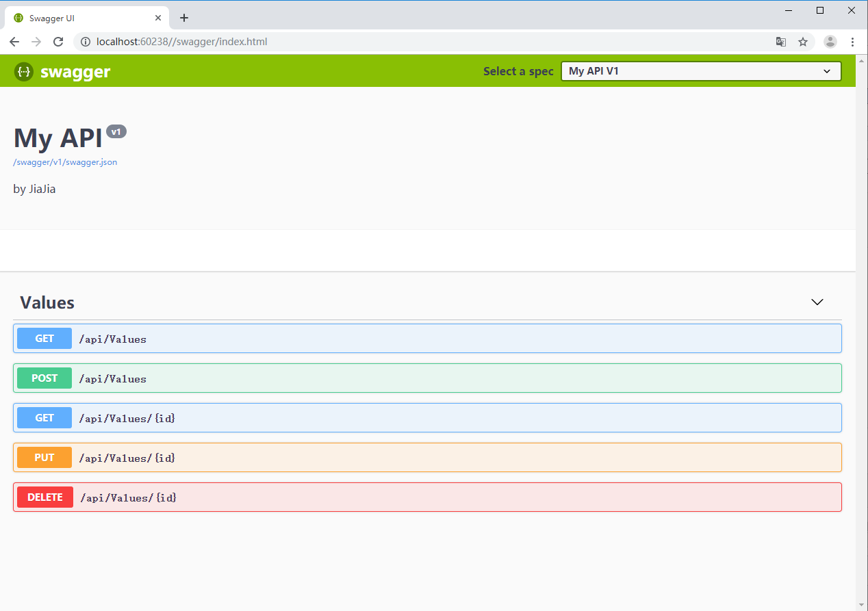This screenshot has height=611, width=868.
Task: Click the Swagger UI tab favicon
Action: [x=18, y=18]
